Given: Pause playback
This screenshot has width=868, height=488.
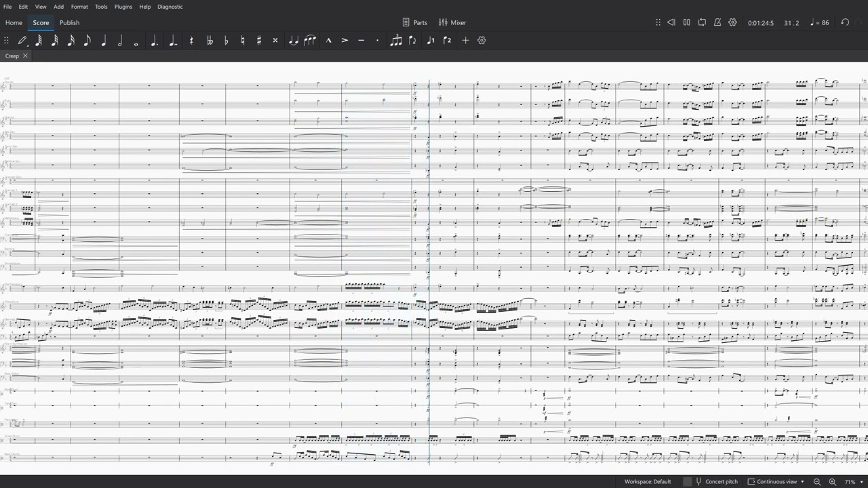Looking at the screenshot, I should pyautogui.click(x=686, y=22).
